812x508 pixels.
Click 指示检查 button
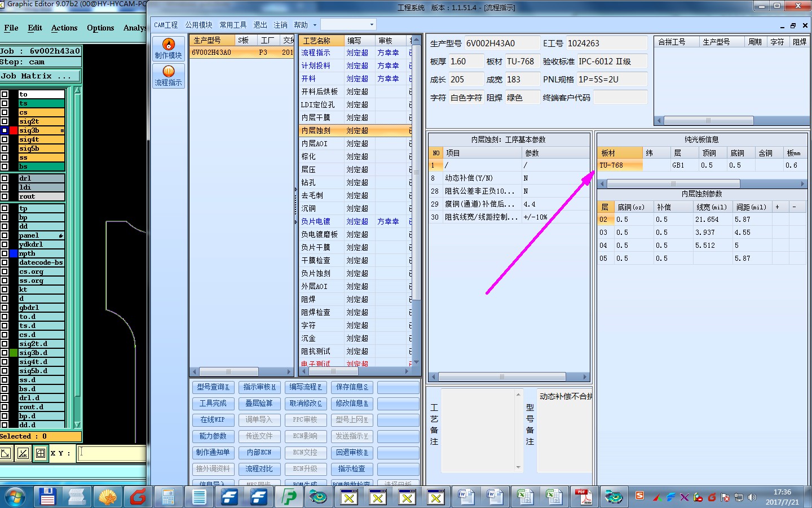[x=352, y=469]
